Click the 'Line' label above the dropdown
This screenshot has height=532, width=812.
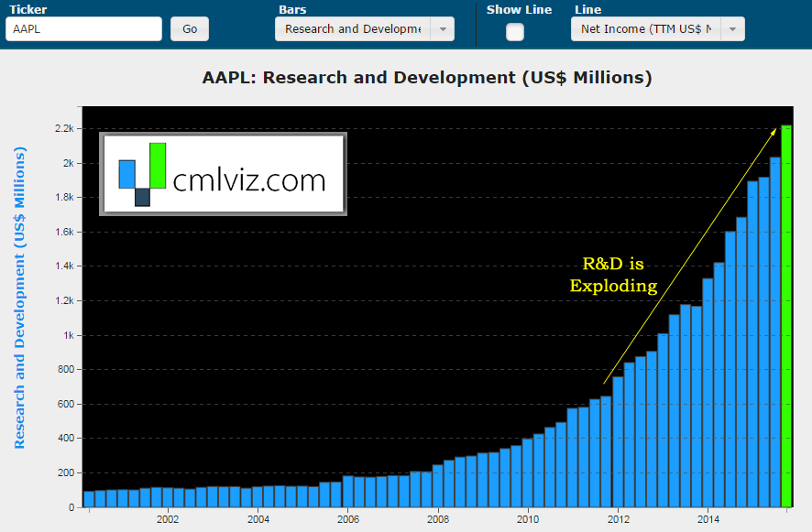(587, 9)
